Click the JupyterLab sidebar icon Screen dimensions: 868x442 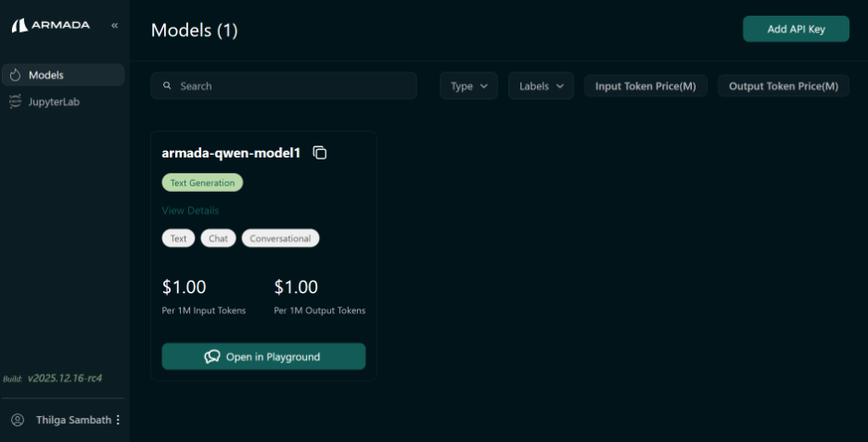point(16,102)
